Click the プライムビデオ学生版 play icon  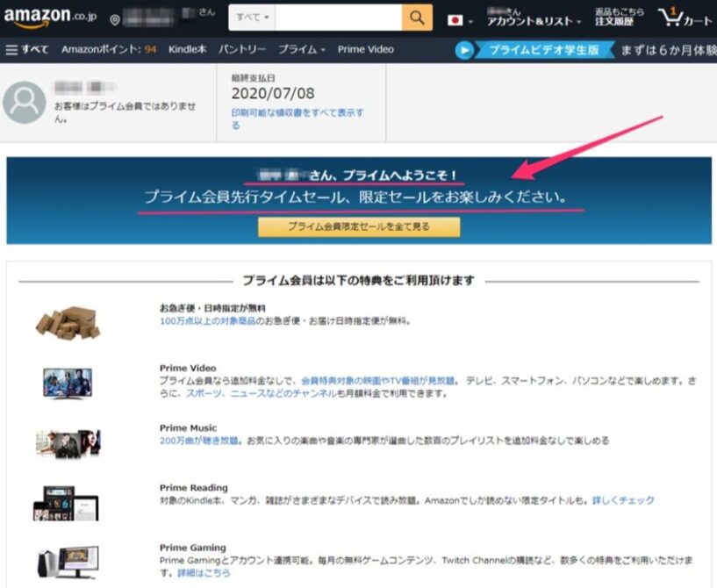point(464,50)
